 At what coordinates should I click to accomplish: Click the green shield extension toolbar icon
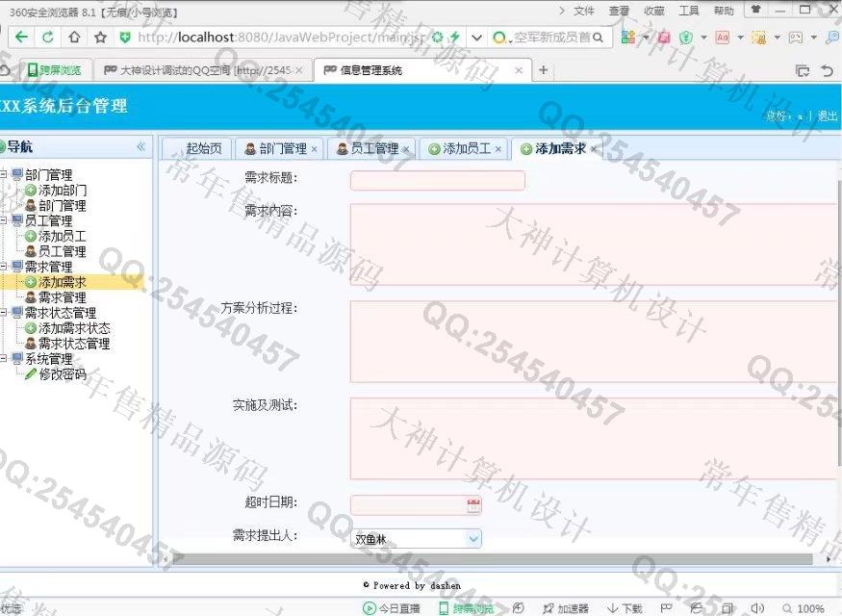(x=686, y=38)
